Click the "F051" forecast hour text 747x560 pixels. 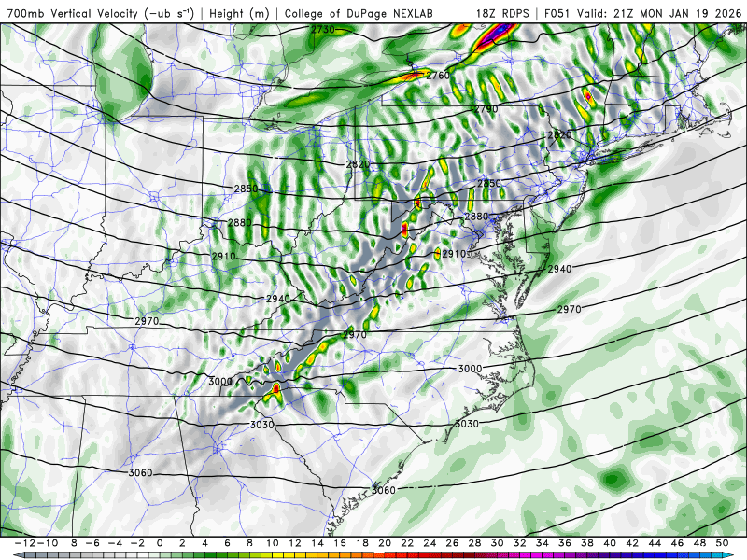(x=557, y=13)
